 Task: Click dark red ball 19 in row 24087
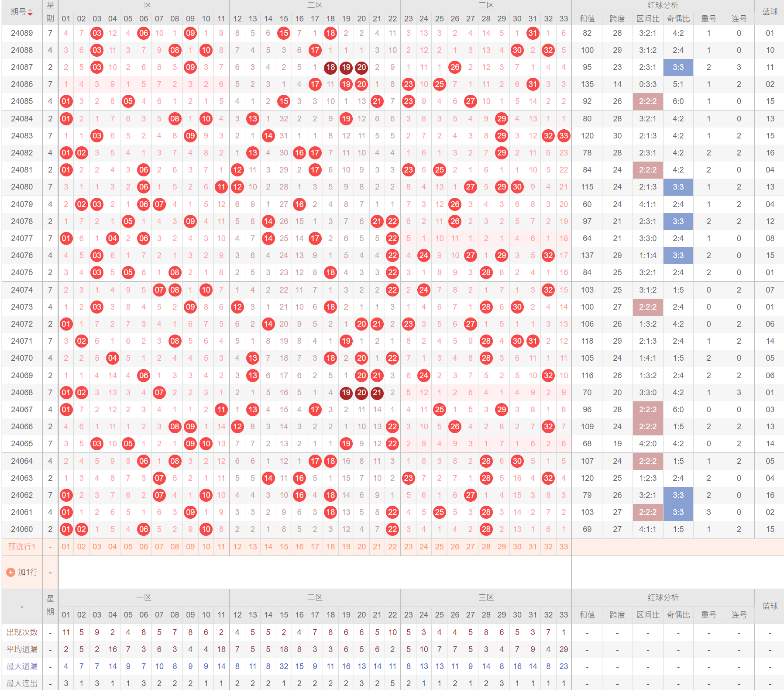pyautogui.click(x=346, y=67)
